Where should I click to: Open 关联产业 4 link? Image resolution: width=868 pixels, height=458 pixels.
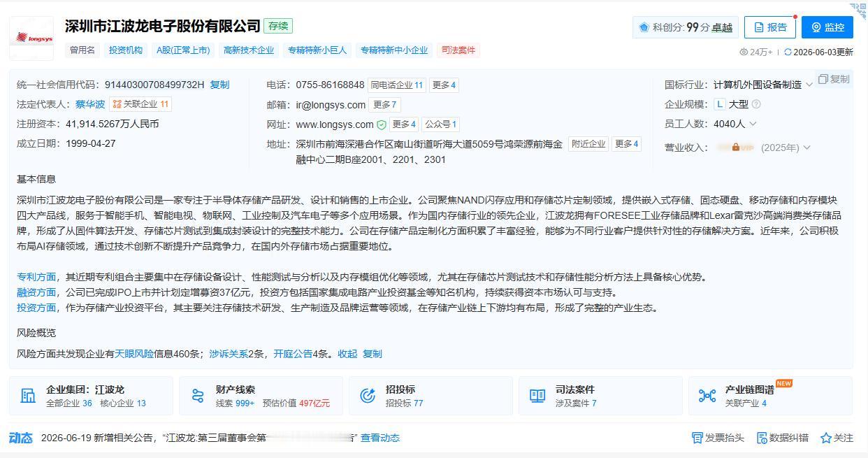point(746,403)
